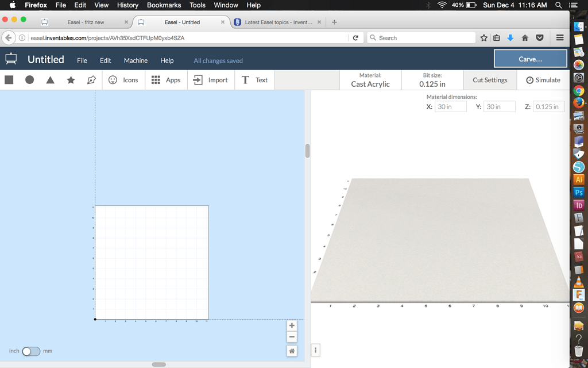Viewport: 588px width, 368px height.
Task: Select the square shape tool
Action: 9,79
